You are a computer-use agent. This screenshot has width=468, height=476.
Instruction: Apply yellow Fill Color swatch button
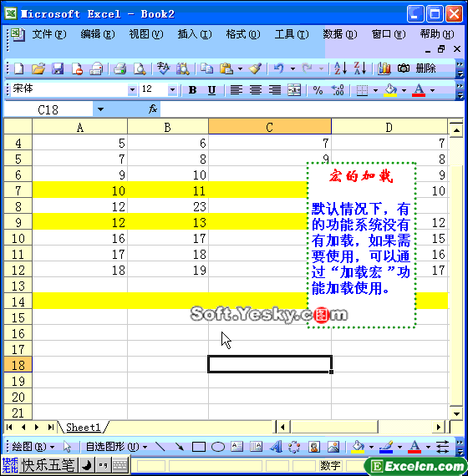point(390,90)
